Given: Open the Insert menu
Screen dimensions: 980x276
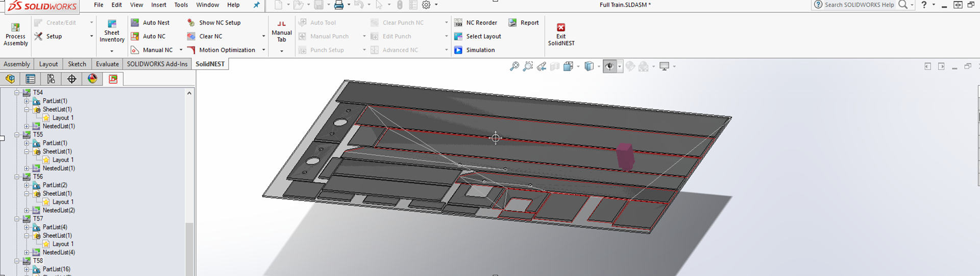Looking at the screenshot, I should point(158,5).
